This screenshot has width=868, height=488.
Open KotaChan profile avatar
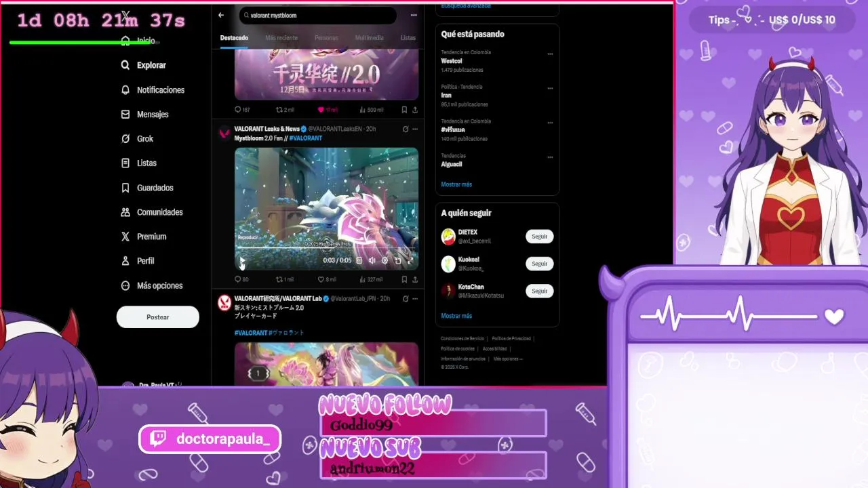point(448,291)
